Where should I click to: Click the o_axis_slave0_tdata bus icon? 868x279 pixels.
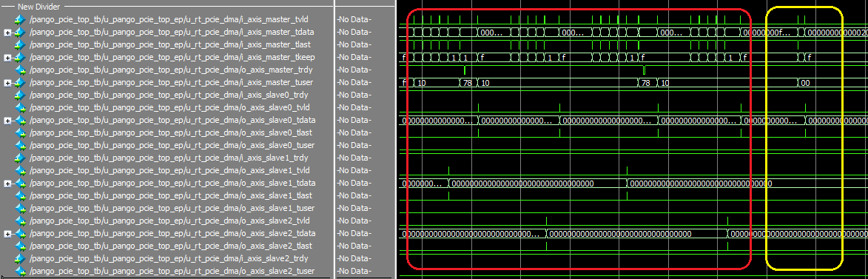tap(21, 120)
